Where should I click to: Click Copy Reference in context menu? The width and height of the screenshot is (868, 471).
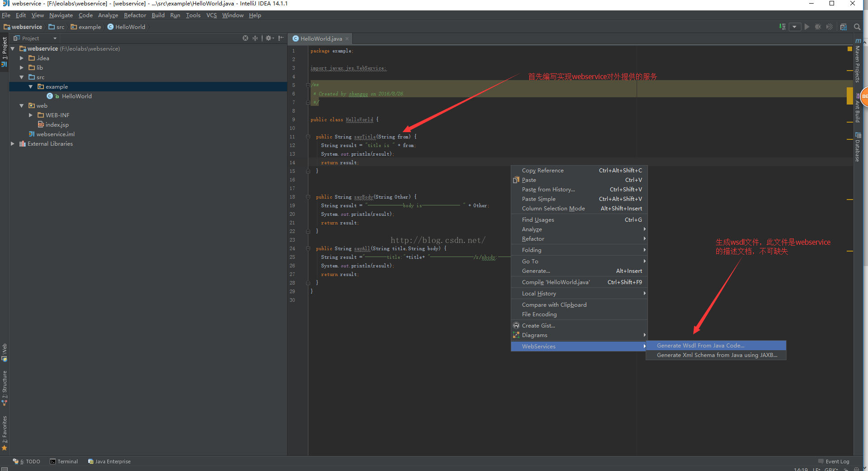[x=579, y=170]
